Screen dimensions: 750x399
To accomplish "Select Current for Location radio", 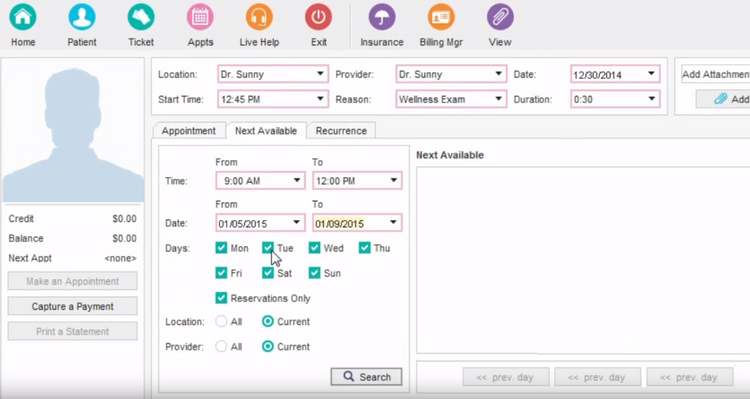I will tap(268, 321).
